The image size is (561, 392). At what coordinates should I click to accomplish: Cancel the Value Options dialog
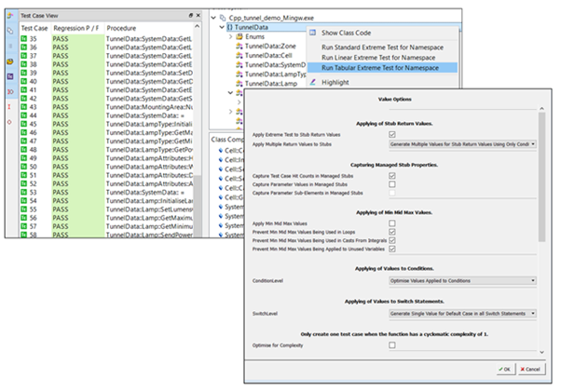coord(532,369)
